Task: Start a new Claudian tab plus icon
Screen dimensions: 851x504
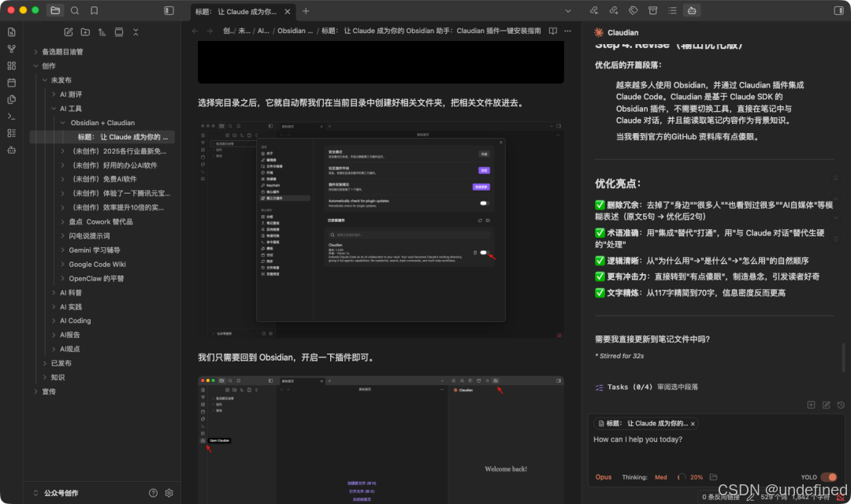Action: click(811, 405)
